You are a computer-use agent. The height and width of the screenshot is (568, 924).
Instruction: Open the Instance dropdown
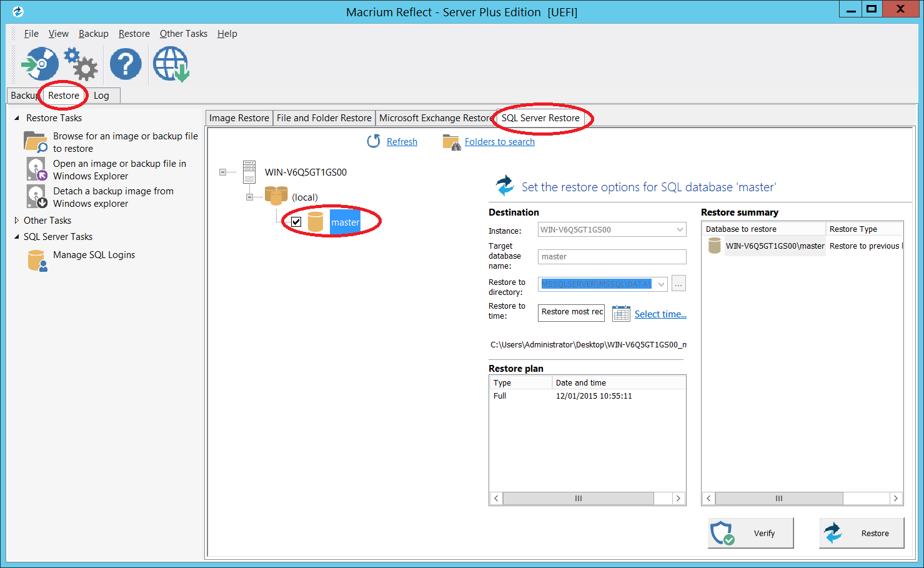point(680,229)
